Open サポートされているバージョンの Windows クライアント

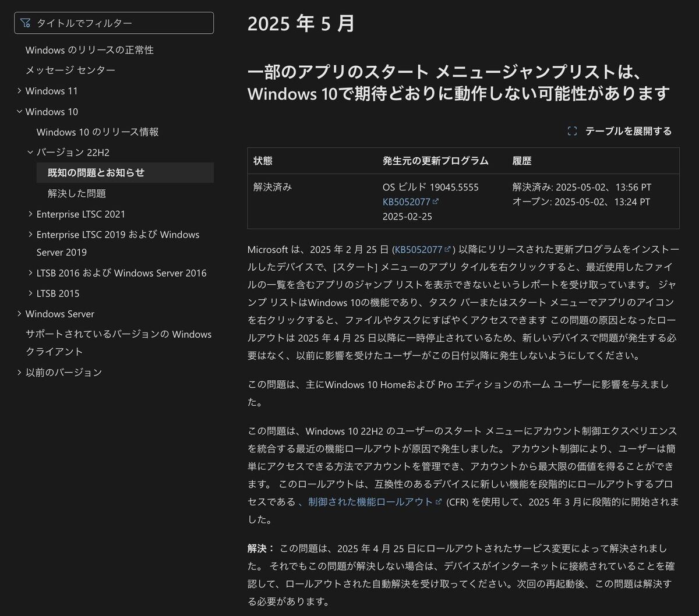118,343
